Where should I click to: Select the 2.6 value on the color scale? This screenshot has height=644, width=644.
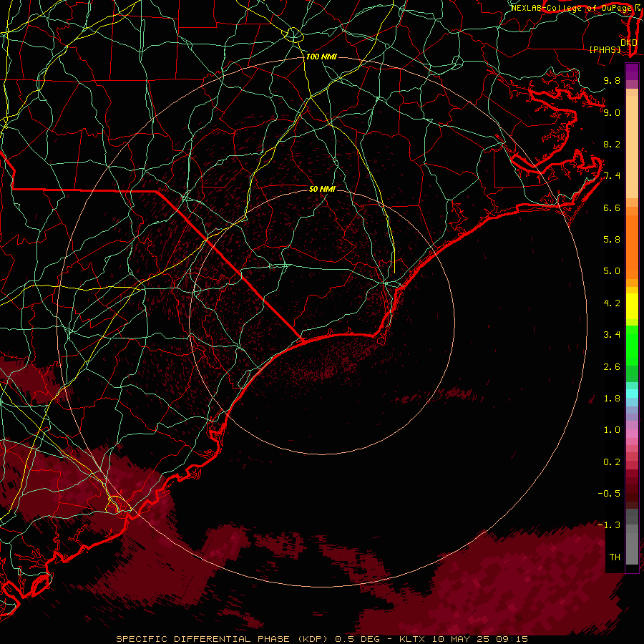point(612,367)
